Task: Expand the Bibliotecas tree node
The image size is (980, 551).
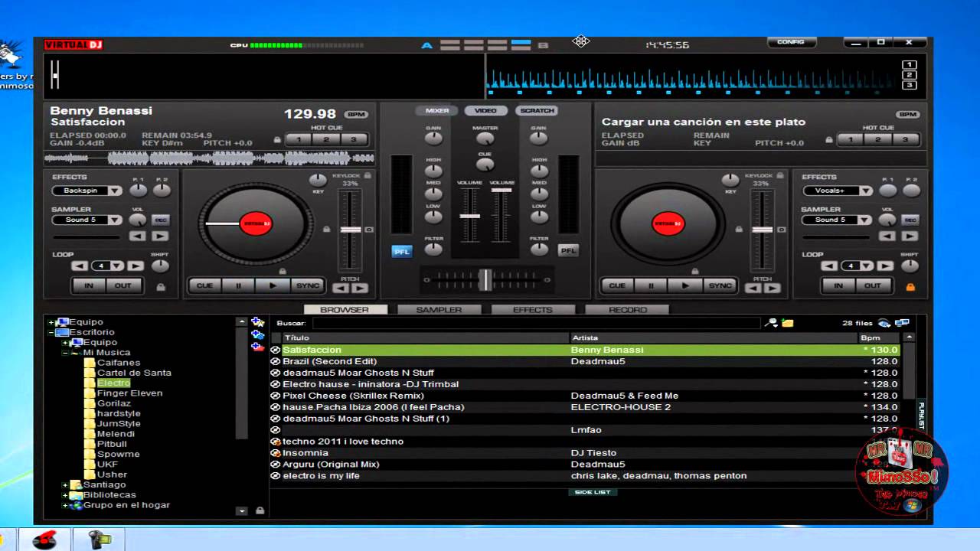Action: coord(65,495)
